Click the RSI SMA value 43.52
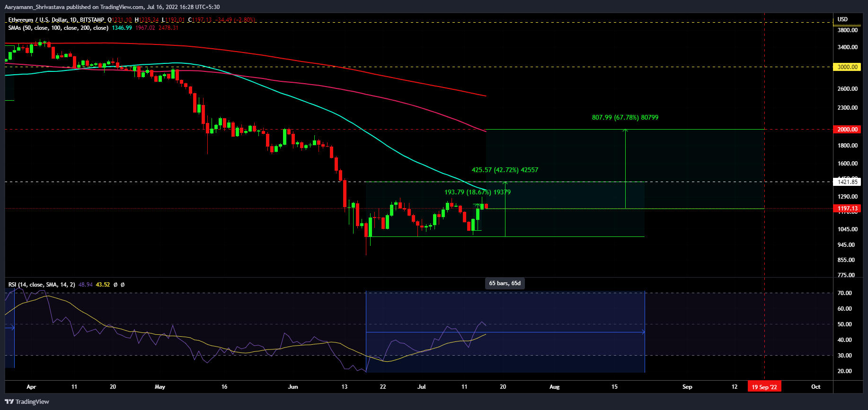Screen dimensions: 868x410 click(x=103, y=285)
